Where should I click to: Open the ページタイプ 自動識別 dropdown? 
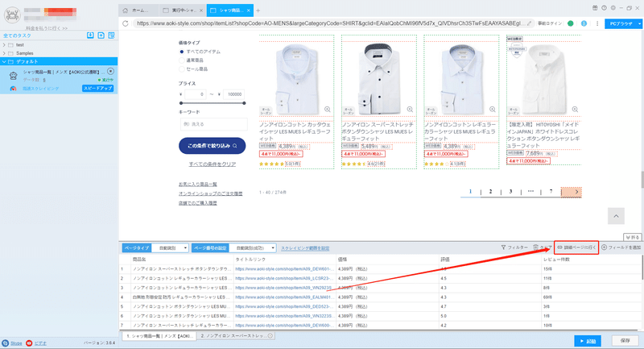pyautogui.click(x=171, y=248)
